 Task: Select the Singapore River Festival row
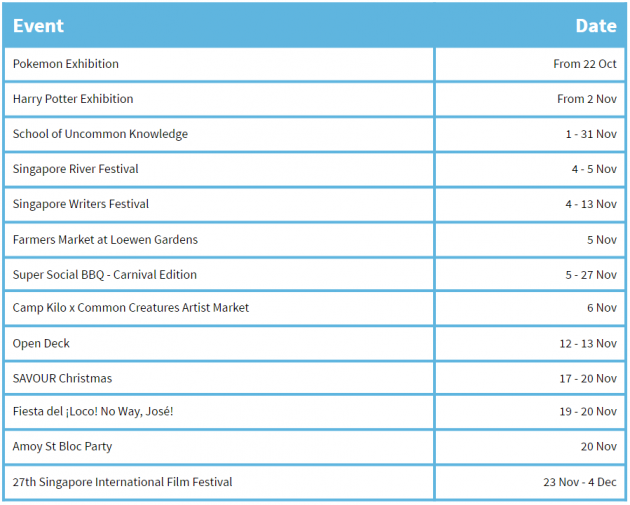pos(76,169)
